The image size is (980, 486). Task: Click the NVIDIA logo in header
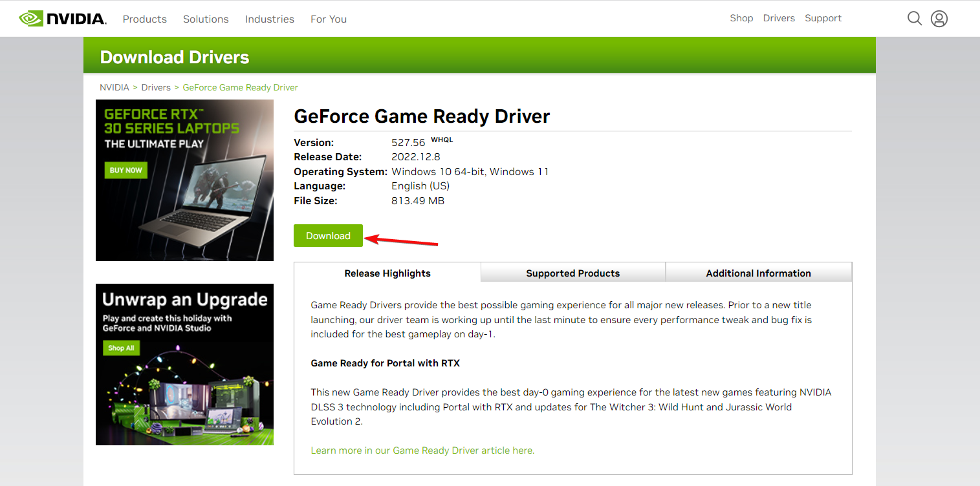(63, 19)
